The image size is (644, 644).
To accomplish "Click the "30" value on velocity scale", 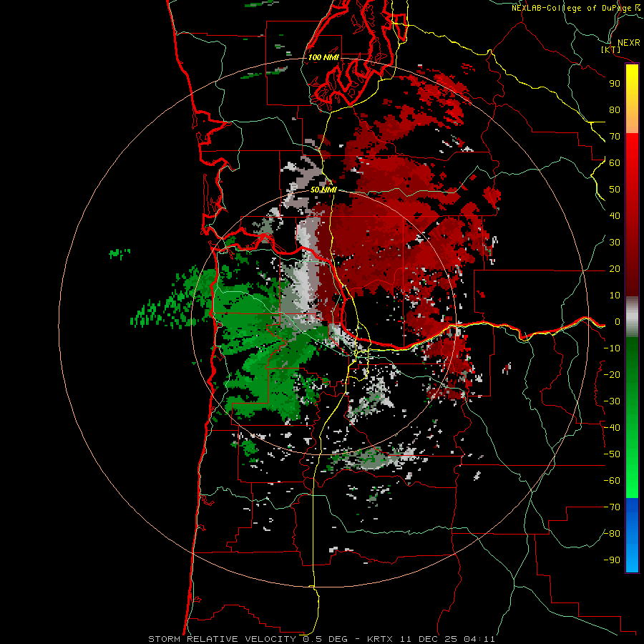I will [x=615, y=243].
